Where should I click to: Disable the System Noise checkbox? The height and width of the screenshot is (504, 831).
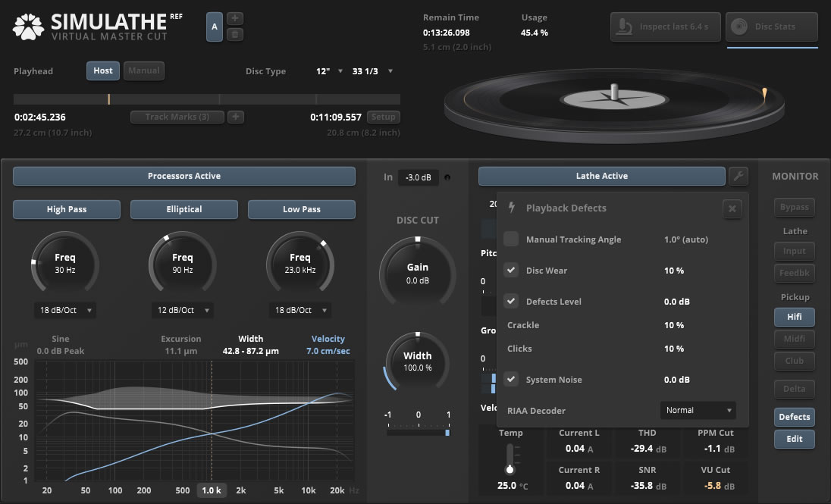(511, 380)
